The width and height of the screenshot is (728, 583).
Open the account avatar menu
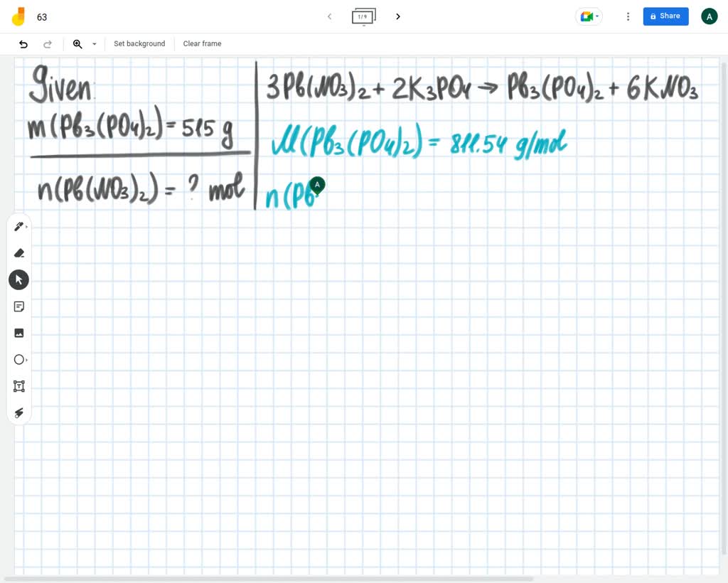tap(709, 16)
